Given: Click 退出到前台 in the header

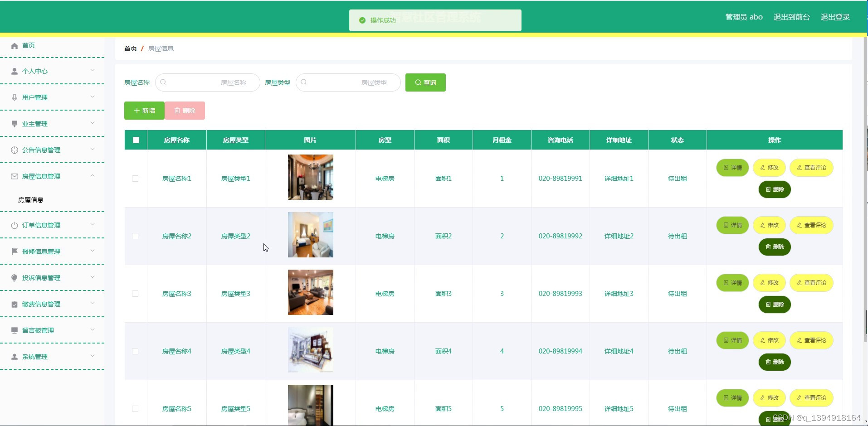Looking at the screenshot, I should pos(792,17).
